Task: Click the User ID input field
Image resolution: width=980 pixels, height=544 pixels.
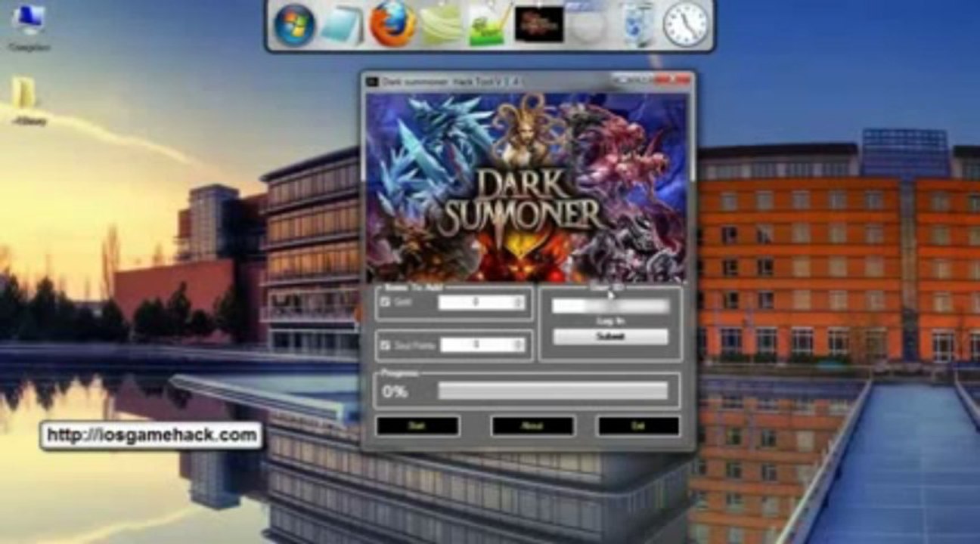Action: click(610, 306)
